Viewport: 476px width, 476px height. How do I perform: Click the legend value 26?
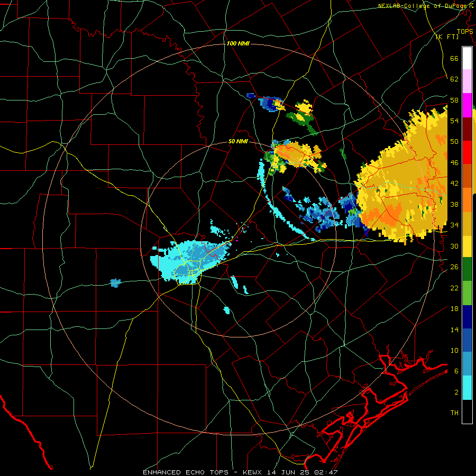pyautogui.click(x=454, y=267)
